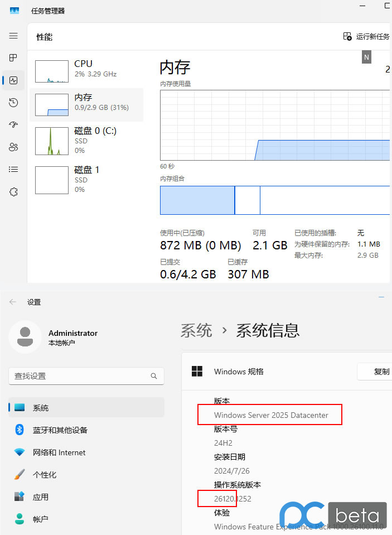Image resolution: width=392 pixels, height=535 pixels.
Task: Open 帐户 accounts settings category
Action: point(86,519)
